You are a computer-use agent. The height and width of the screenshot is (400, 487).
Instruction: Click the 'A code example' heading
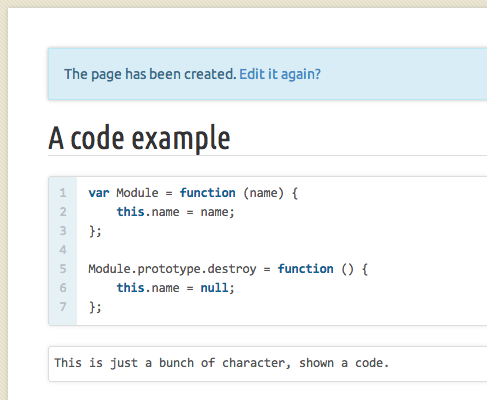[x=139, y=138]
